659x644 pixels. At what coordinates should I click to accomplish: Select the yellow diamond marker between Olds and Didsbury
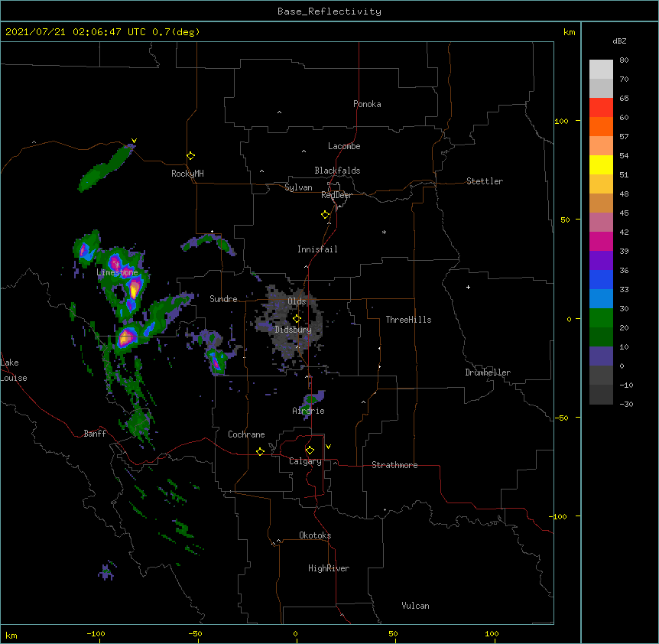[297, 319]
